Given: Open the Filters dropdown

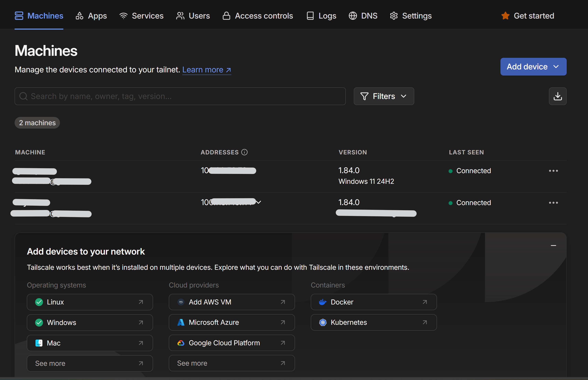Looking at the screenshot, I should click(384, 96).
